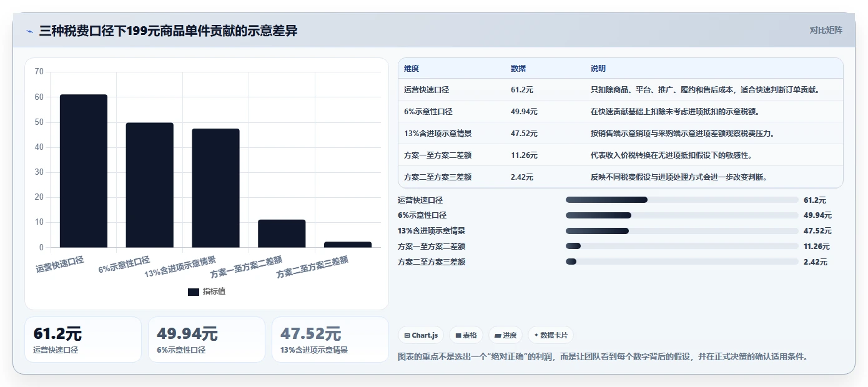Click the 运营快速口径 x-axis label

tap(60, 263)
